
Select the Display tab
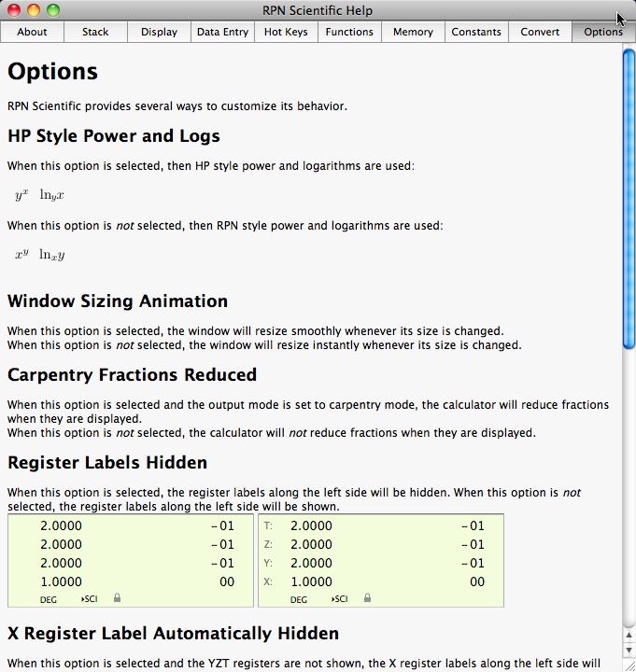(159, 32)
